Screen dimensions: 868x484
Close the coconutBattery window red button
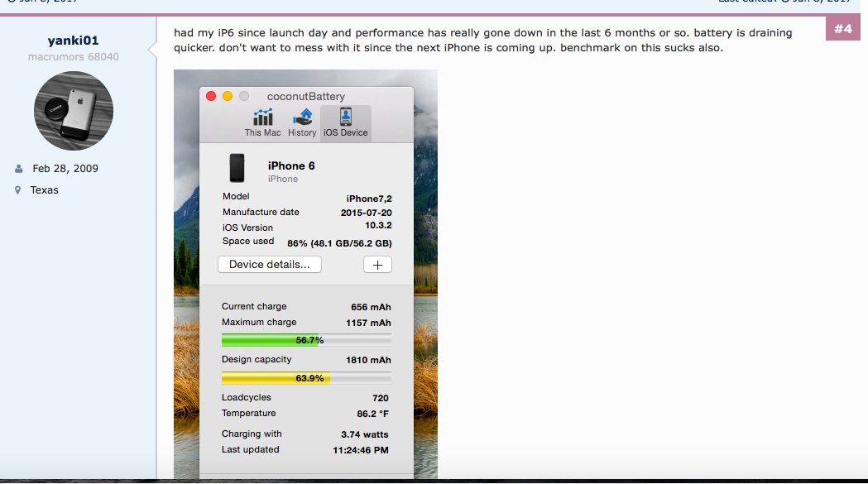click(211, 96)
